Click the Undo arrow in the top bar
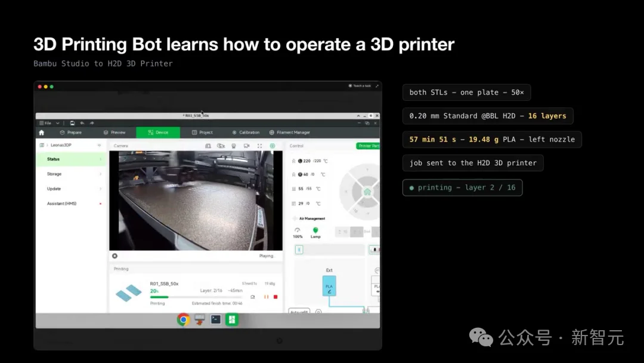Image resolution: width=644 pixels, height=363 pixels. (82, 123)
